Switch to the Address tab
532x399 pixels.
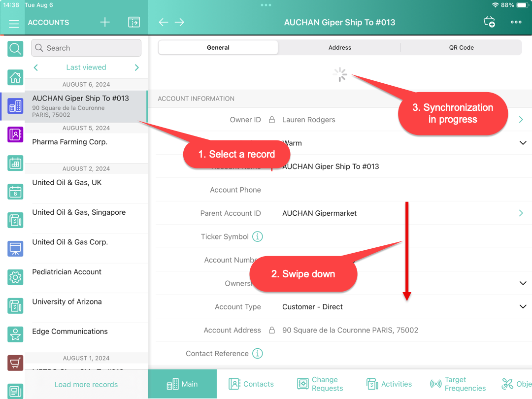coord(340,48)
